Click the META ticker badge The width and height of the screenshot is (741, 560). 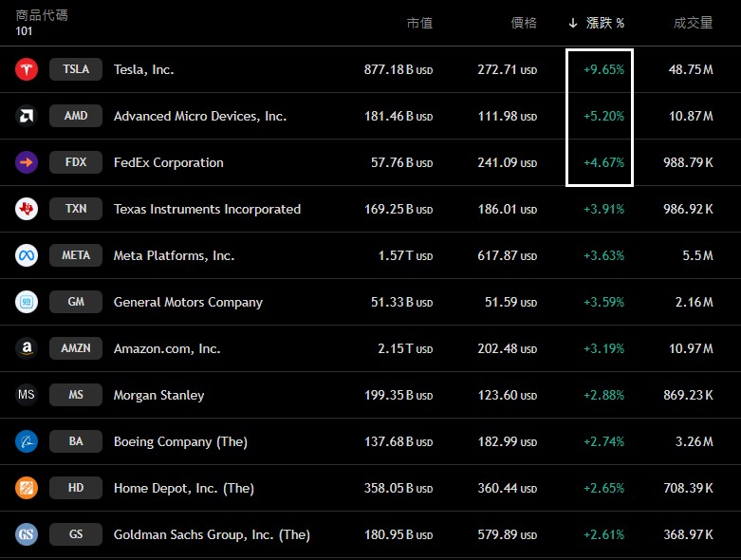[x=76, y=255]
